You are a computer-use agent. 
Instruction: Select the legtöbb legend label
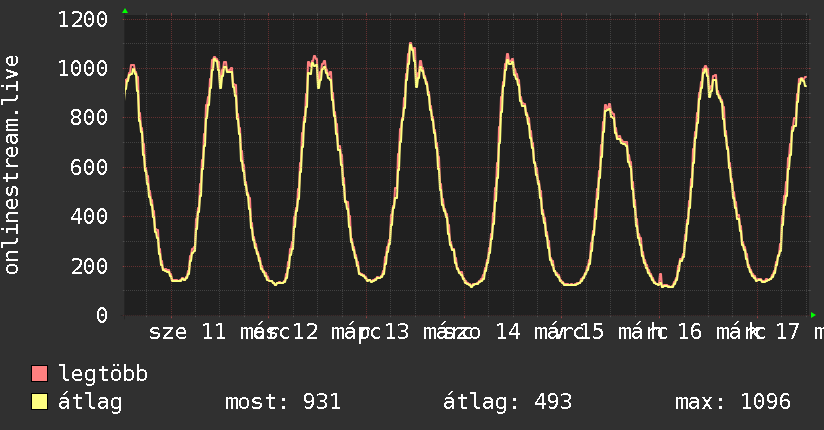[x=103, y=375]
